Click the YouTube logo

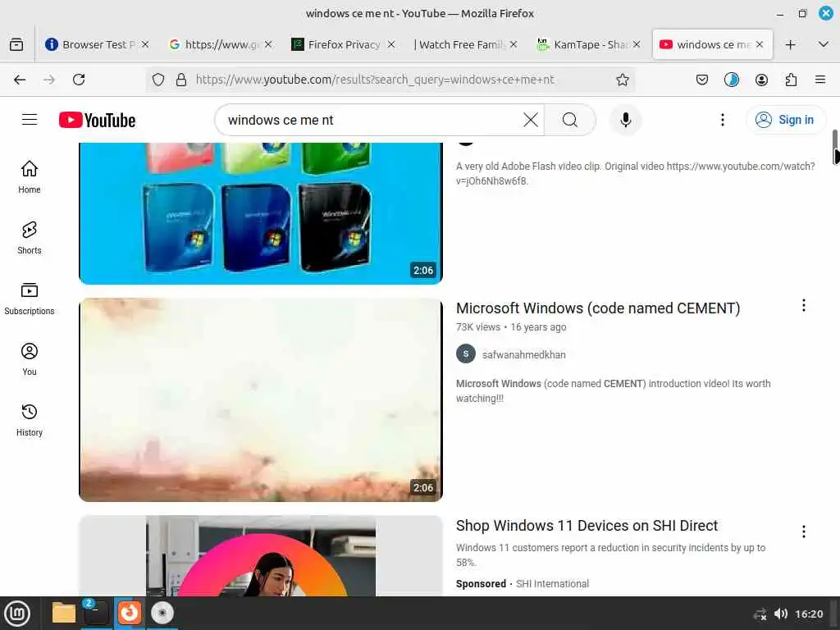click(97, 120)
